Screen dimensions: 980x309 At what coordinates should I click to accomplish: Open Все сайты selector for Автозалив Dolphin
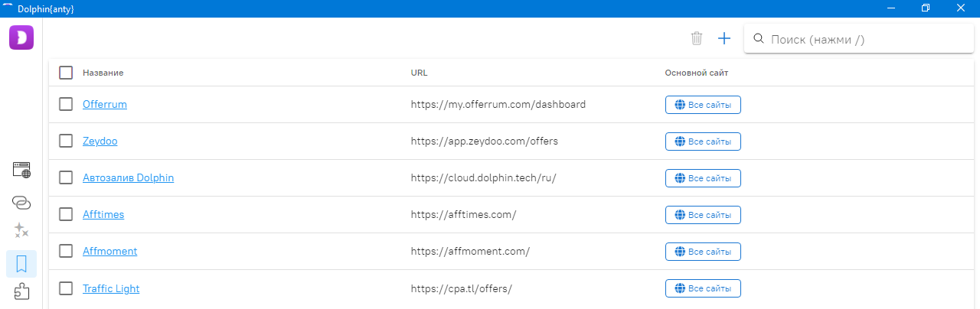pyautogui.click(x=703, y=178)
